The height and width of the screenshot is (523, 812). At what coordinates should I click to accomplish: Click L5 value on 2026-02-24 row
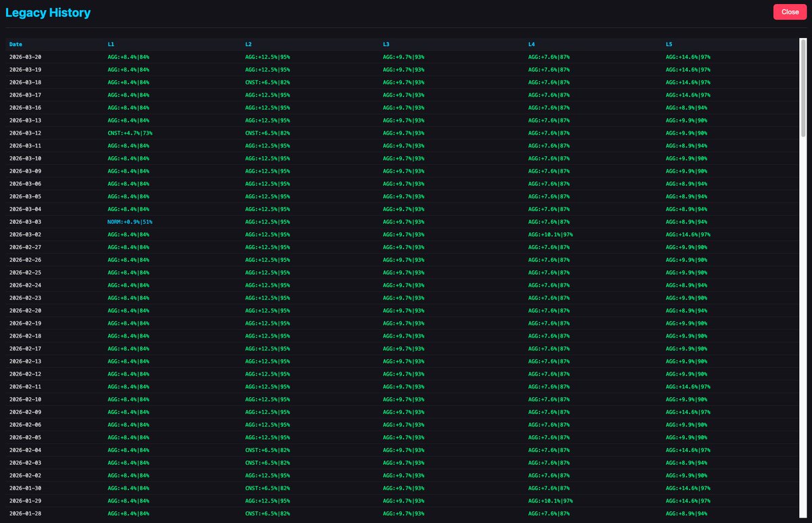coord(687,285)
